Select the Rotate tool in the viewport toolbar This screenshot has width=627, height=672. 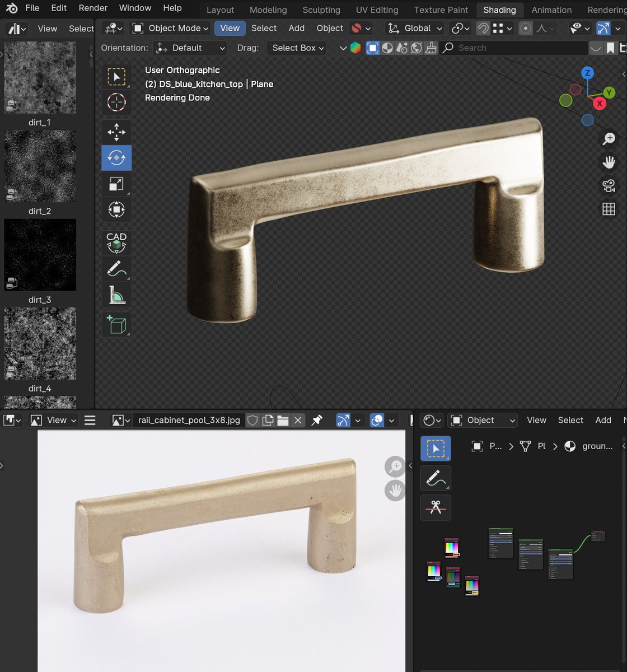pyautogui.click(x=116, y=158)
